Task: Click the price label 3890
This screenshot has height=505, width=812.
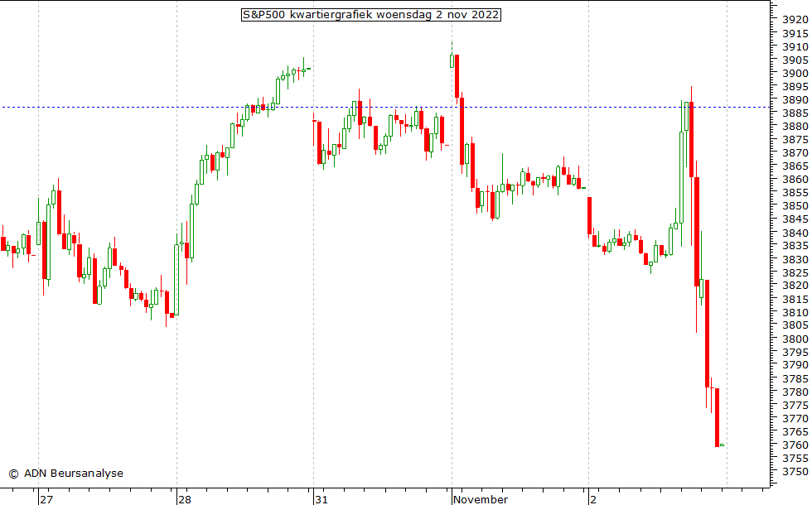Action: (x=795, y=100)
